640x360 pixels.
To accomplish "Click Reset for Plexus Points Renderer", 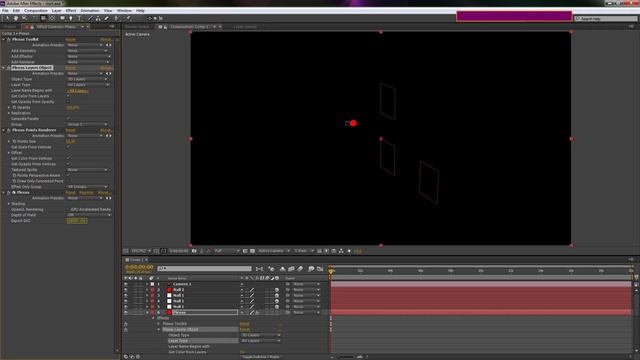I will 70,130.
